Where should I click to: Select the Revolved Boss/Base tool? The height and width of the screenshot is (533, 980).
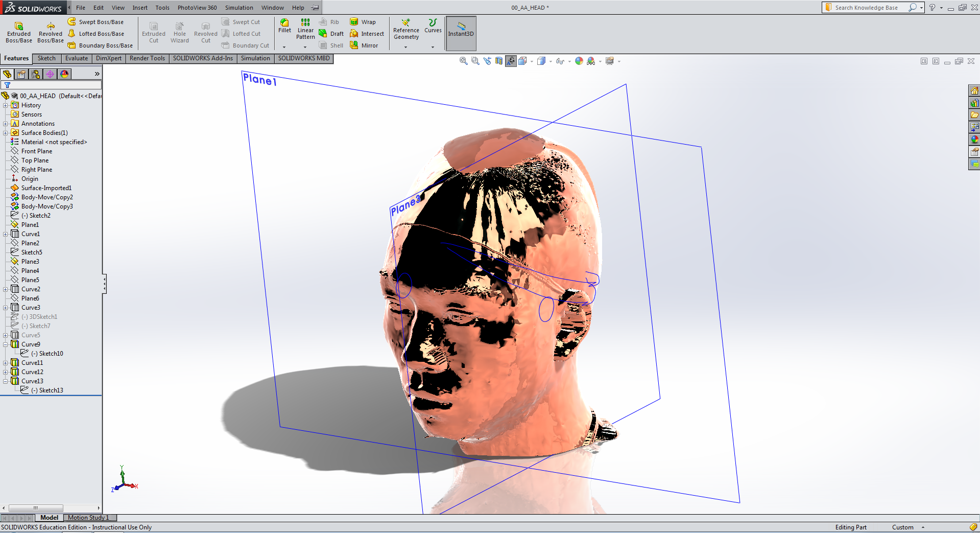[x=51, y=32]
